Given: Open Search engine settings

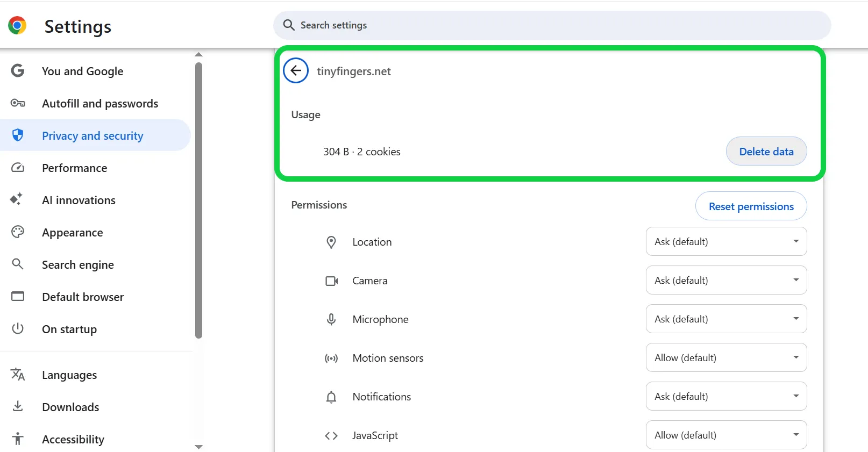Looking at the screenshot, I should coord(95,264).
